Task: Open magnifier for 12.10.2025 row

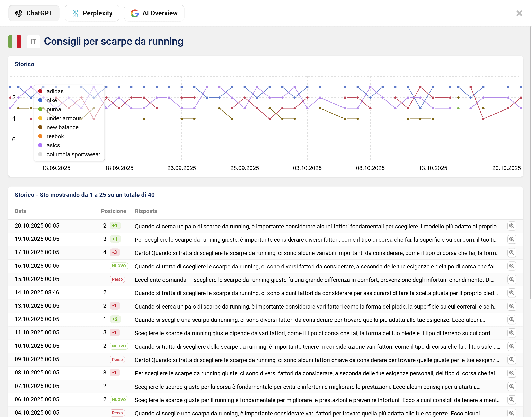Action: point(512,319)
